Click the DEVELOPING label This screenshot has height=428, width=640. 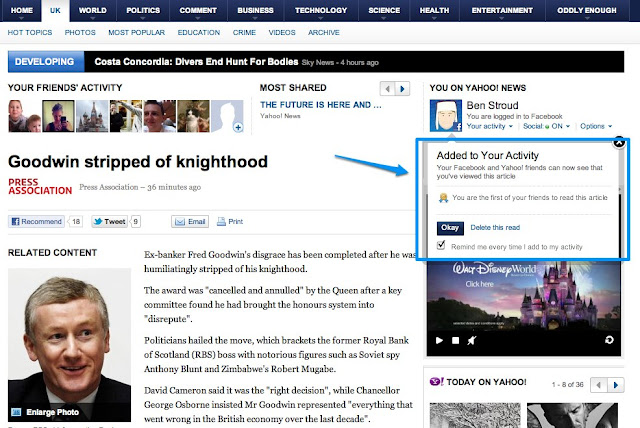[x=44, y=62]
